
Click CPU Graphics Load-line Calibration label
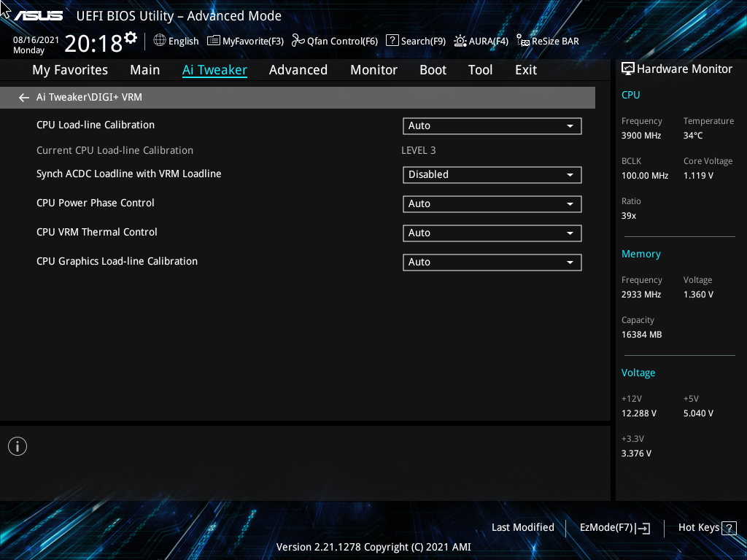117,262
